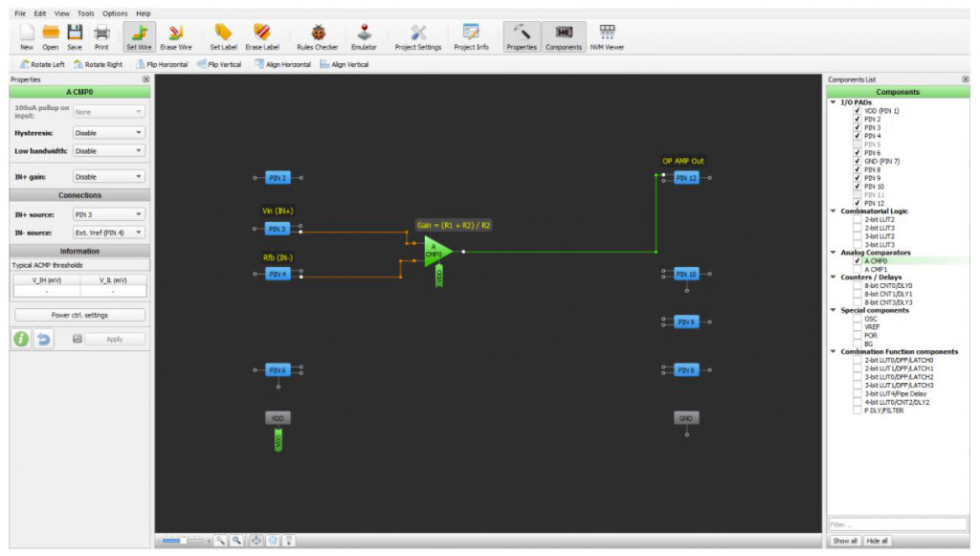Click the zoom slider in canvas footer
Screen dimensions: 980x556
[184, 541]
